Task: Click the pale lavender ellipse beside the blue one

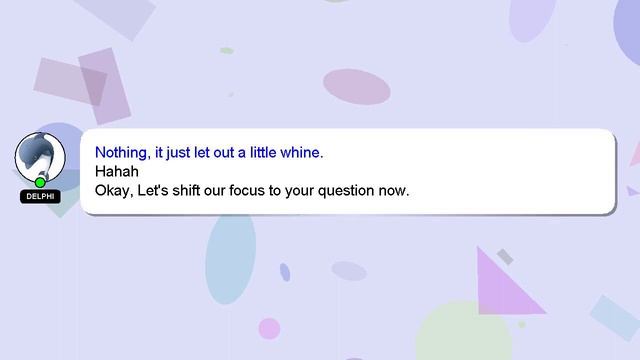Action: point(349,271)
